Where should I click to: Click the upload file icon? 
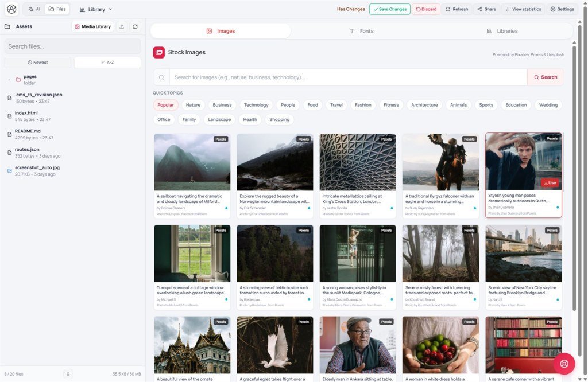click(122, 26)
